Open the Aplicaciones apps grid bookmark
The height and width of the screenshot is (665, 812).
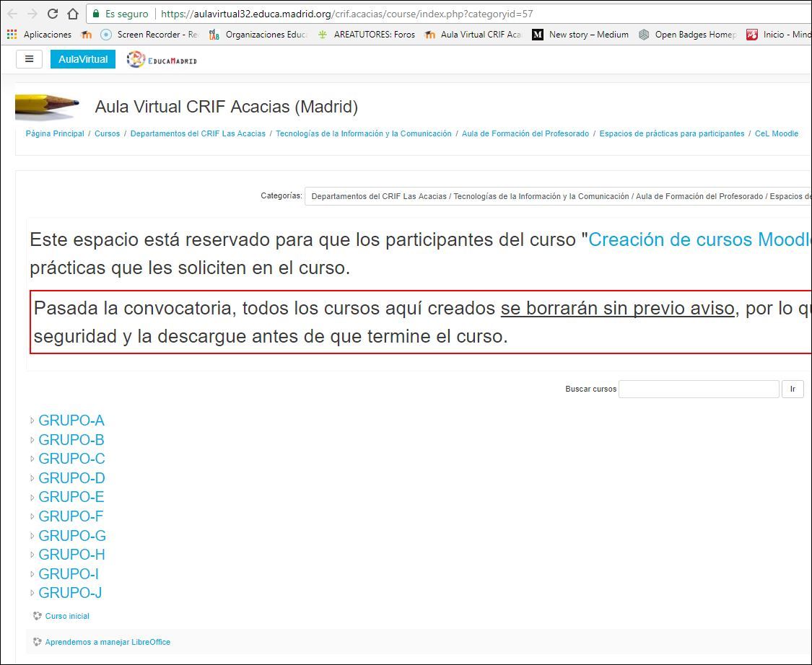40,35
